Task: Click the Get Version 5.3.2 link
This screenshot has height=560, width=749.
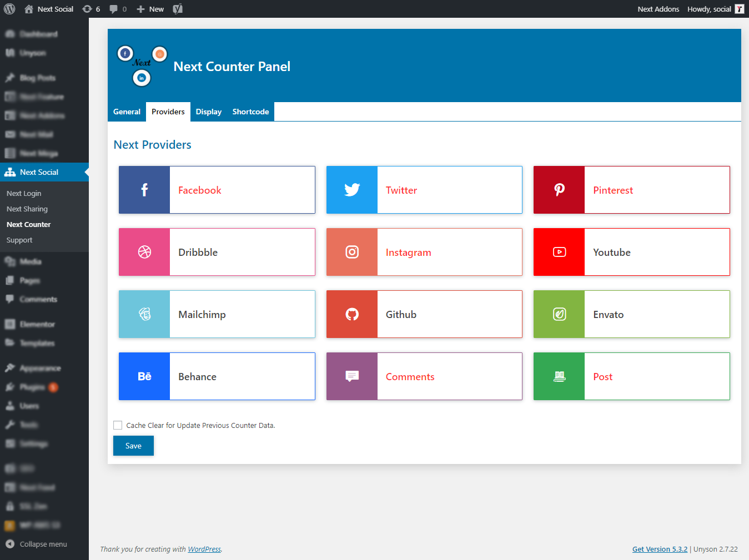Action: [660, 549]
